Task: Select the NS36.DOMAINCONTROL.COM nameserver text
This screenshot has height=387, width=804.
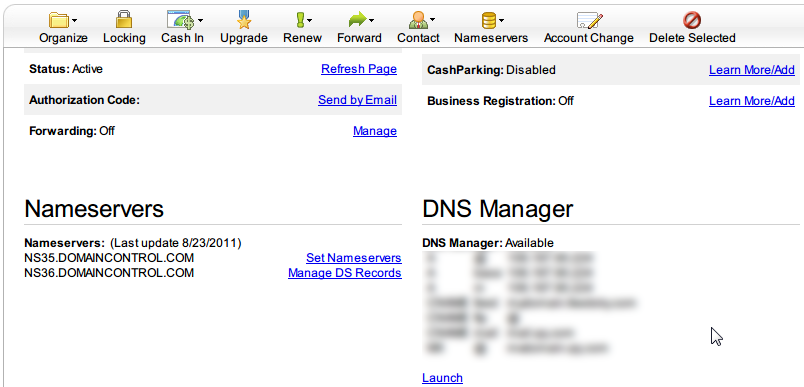Action: click(x=109, y=273)
